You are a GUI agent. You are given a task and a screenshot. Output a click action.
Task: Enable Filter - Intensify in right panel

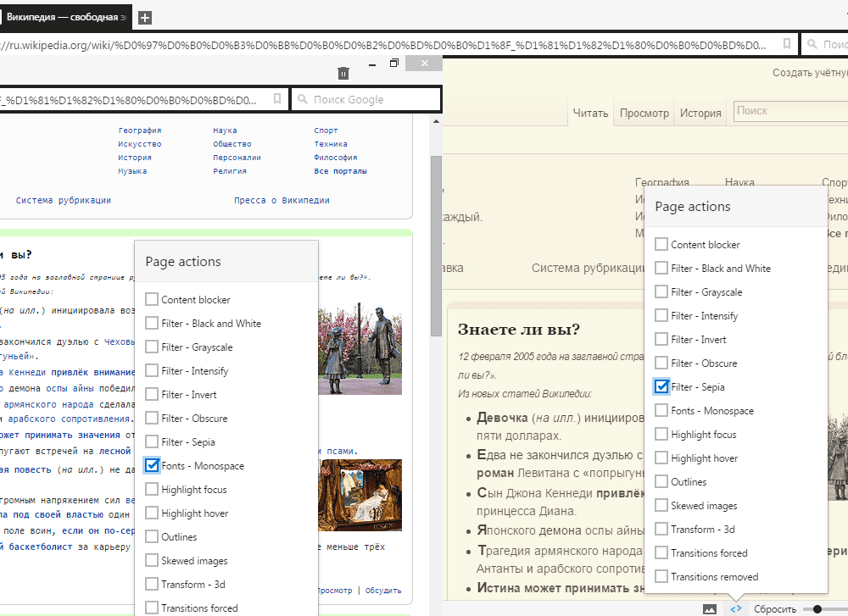(x=661, y=315)
